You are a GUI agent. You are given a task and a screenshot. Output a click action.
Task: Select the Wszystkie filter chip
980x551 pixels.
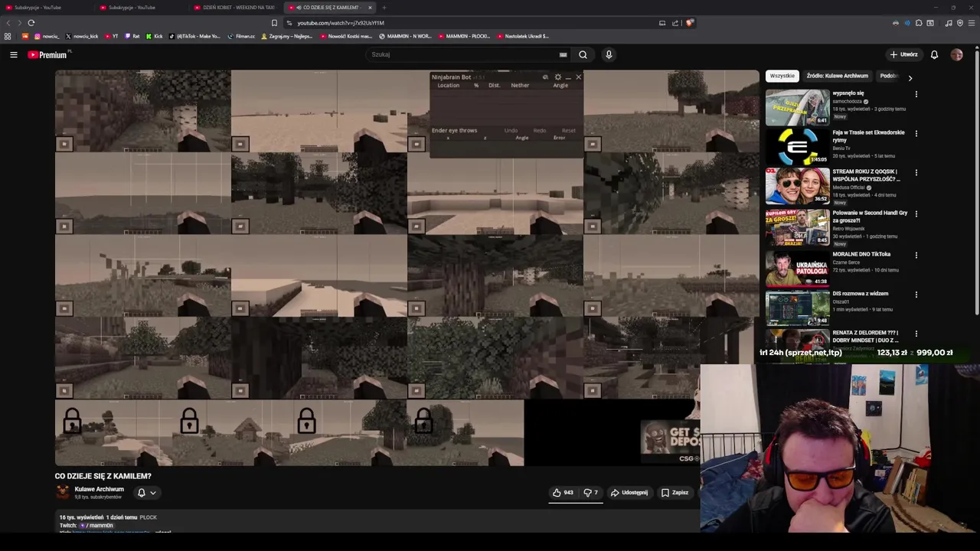coord(782,76)
